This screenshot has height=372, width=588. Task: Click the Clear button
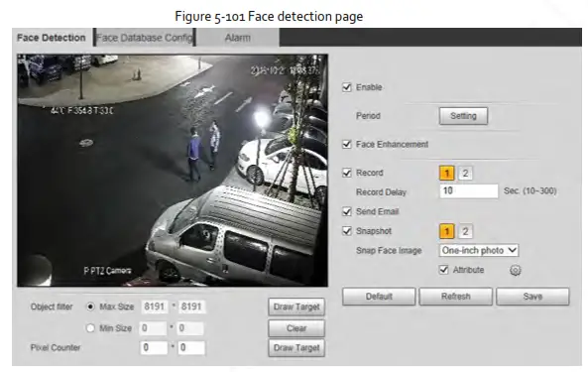tap(296, 328)
